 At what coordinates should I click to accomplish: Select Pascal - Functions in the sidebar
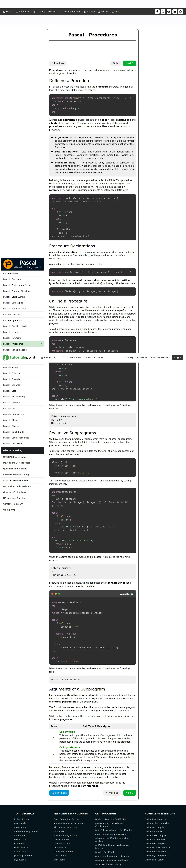click(12, 338)
